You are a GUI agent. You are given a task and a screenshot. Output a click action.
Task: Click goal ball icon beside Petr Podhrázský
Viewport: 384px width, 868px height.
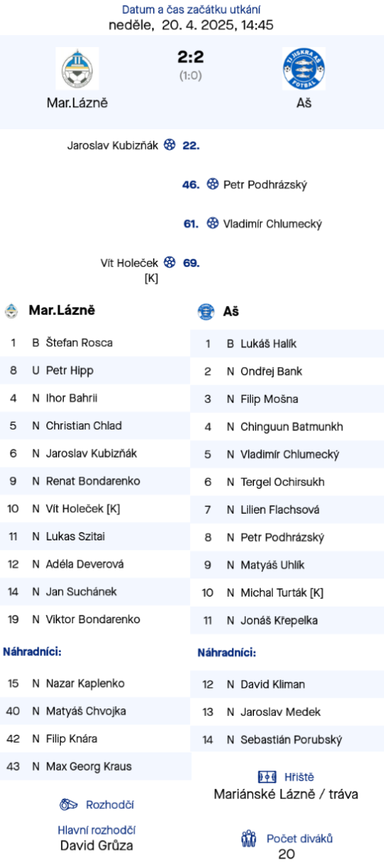213,185
